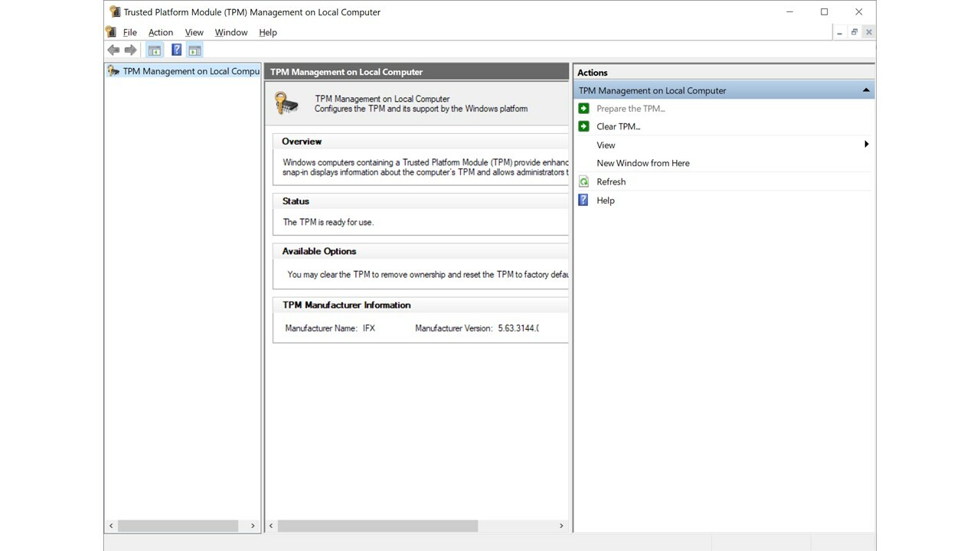
Task: Toggle Show/Hide Action Pane toolbar icon
Action: pyautogui.click(x=194, y=51)
